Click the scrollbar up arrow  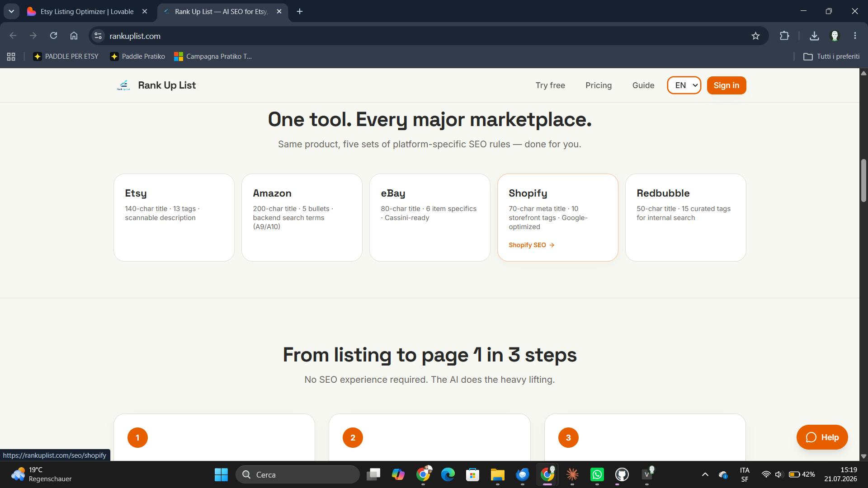[863, 73]
